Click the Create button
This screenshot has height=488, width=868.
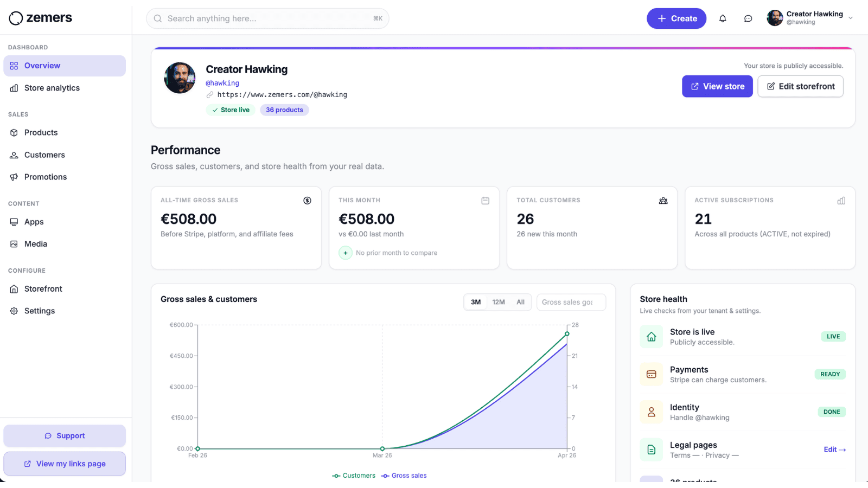tap(676, 18)
